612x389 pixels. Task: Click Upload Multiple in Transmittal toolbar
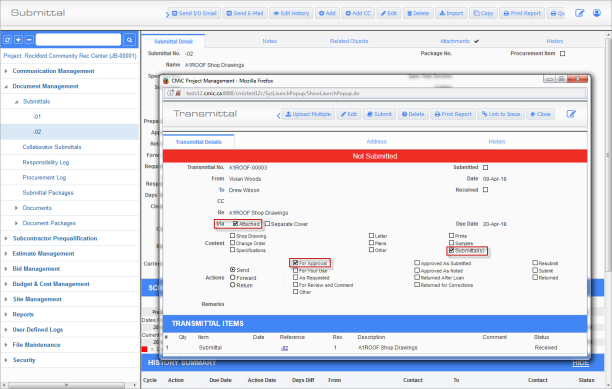tap(308, 114)
